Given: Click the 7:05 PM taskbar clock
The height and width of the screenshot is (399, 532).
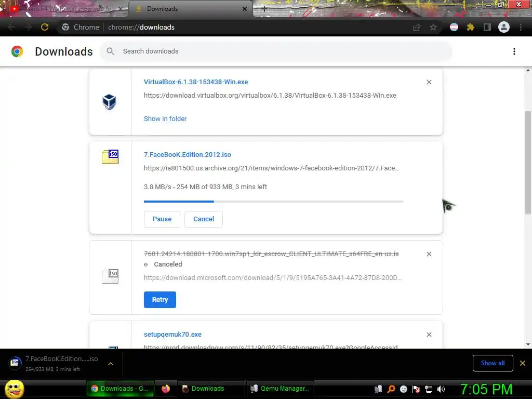Looking at the screenshot, I should point(486,389).
